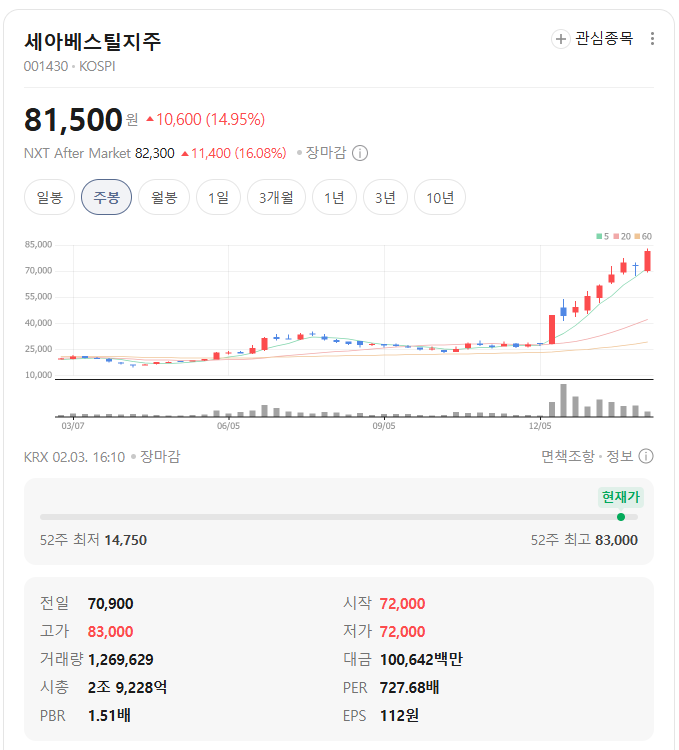This screenshot has height=750, width=679.
Task: Click the 현재가 green label badge
Action: [621, 497]
